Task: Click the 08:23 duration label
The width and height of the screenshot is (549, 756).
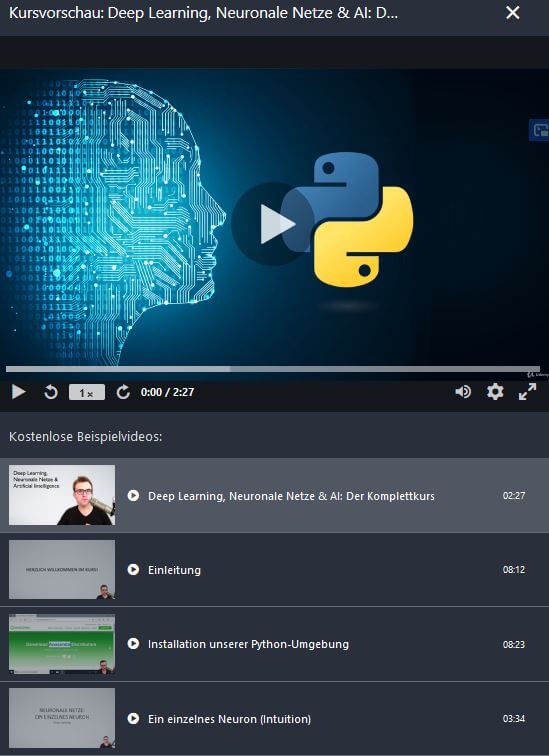Action: click(x=514, y=644)
